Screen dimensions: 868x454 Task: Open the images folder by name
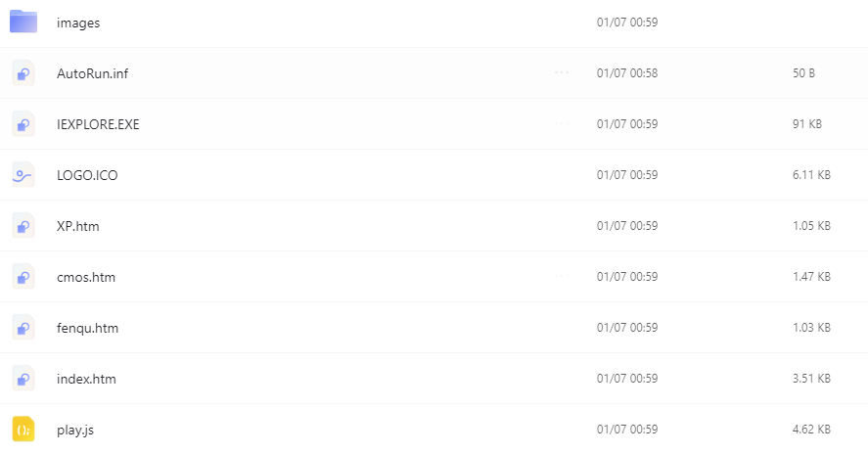[78, 23]
